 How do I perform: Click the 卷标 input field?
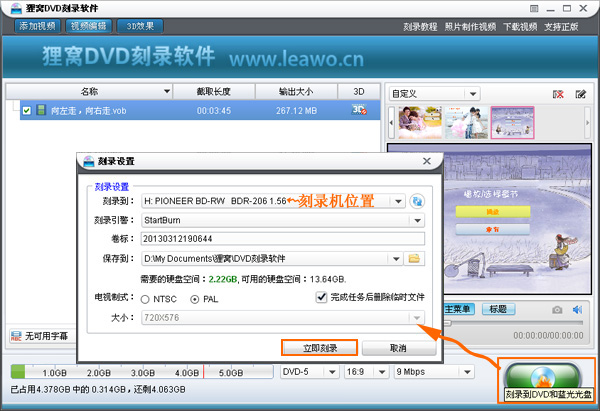[x=283, y=239]
